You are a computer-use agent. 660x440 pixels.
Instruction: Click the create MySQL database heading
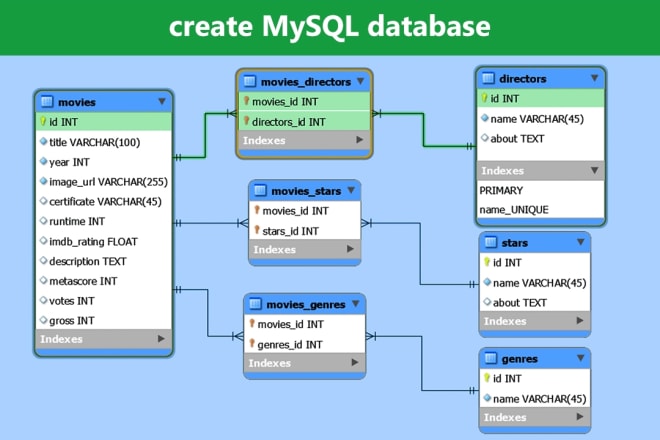pos(330,26)
